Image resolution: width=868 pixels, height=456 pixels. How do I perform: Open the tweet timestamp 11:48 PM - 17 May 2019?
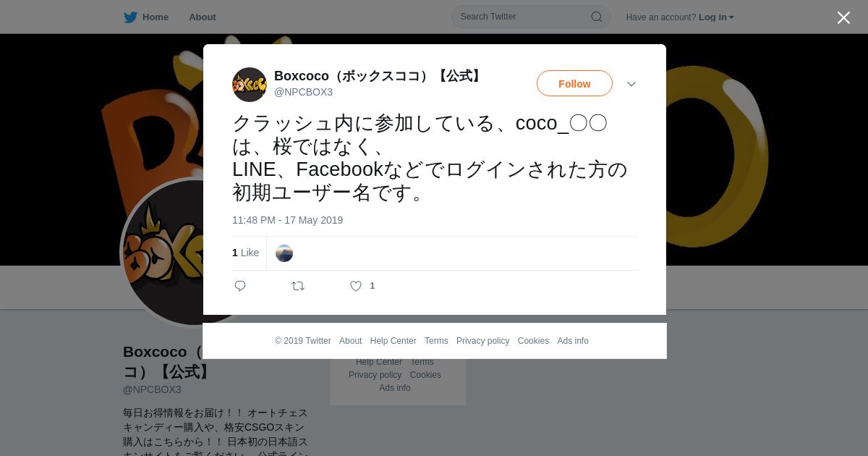[287, 220]
